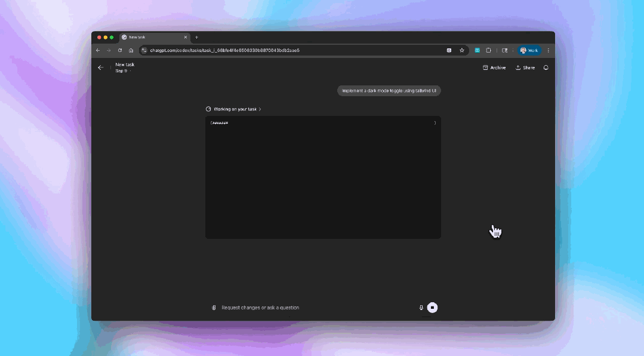
Task: Click the back arrow beside New task
Action: coord(100,67)
